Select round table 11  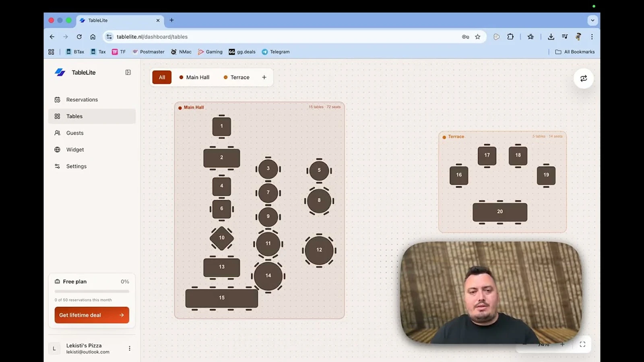coord(268,244)
